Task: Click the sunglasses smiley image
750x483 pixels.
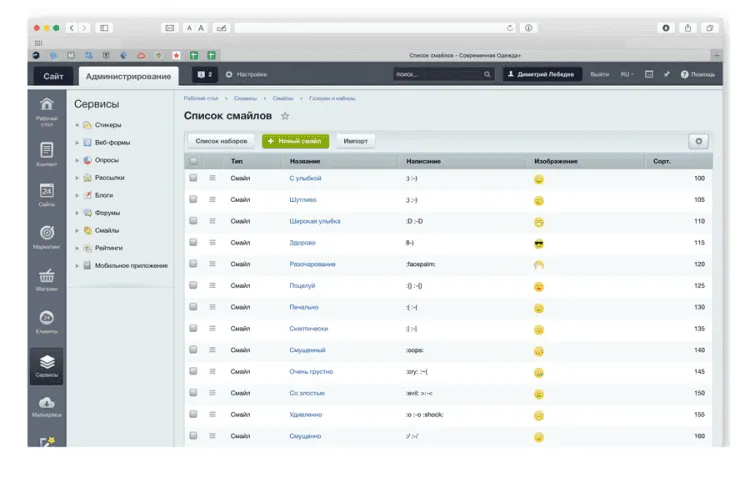Action: tap(539, 244)
